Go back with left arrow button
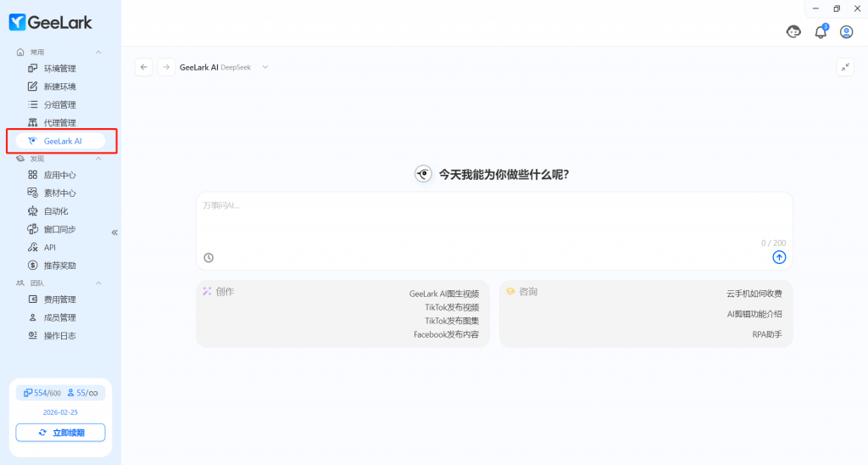Screen dimensions: 868x465 [x=144, y=67]
